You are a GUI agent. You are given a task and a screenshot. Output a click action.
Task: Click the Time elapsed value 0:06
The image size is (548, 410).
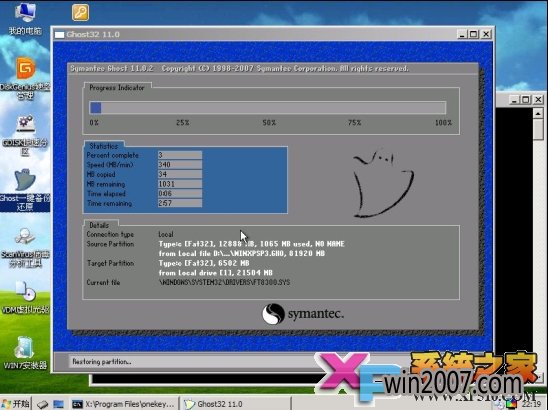[180, 193]
